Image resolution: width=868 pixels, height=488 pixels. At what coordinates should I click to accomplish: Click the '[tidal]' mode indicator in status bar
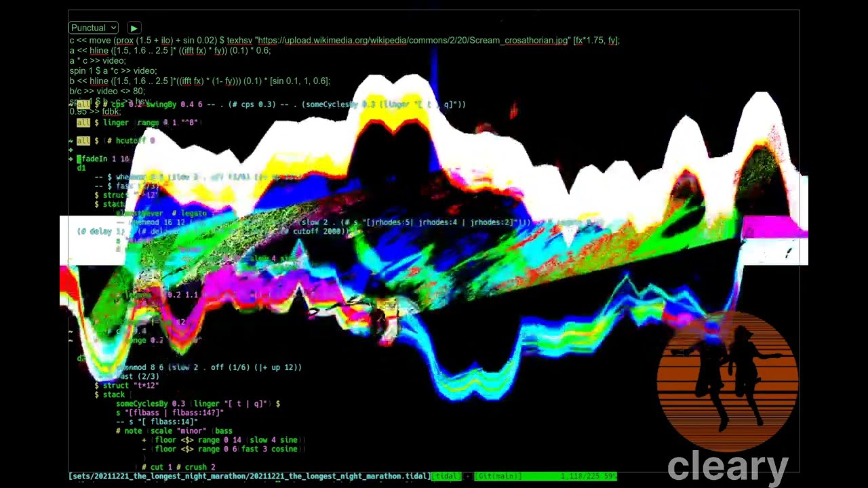(446, 476)
